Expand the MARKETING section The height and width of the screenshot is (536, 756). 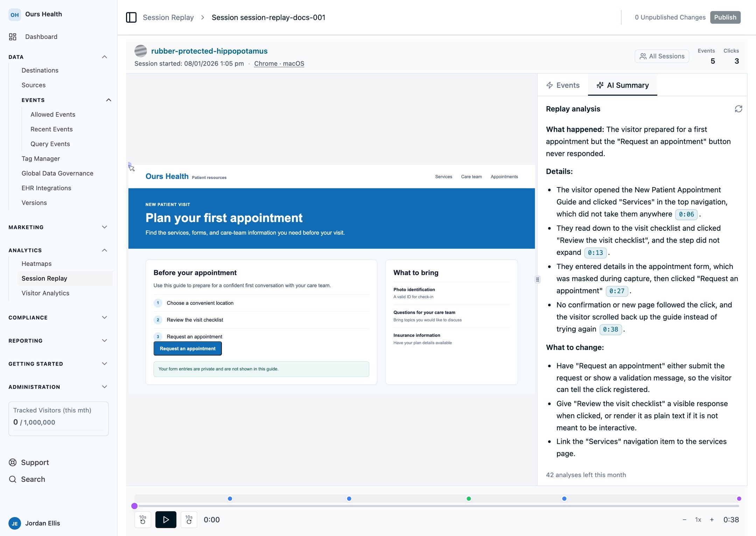pyautogui.click(x=104, y=227)
